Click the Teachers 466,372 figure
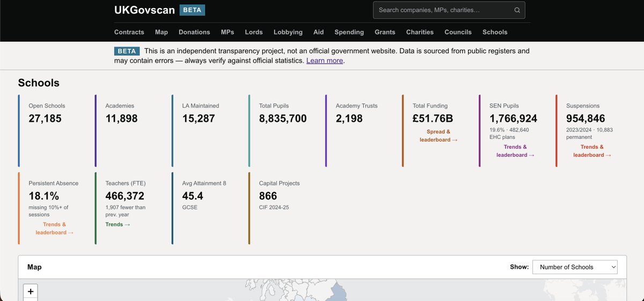 point(125,196)
